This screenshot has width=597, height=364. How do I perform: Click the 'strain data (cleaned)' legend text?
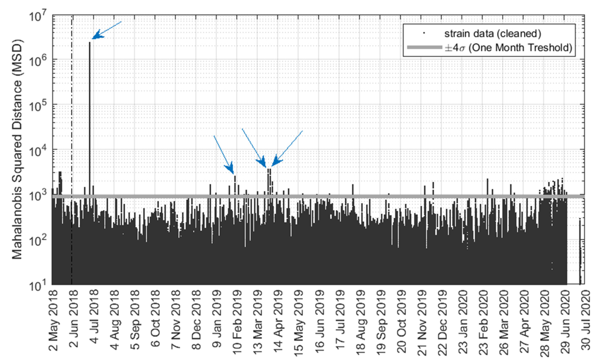tap(493, 34)
